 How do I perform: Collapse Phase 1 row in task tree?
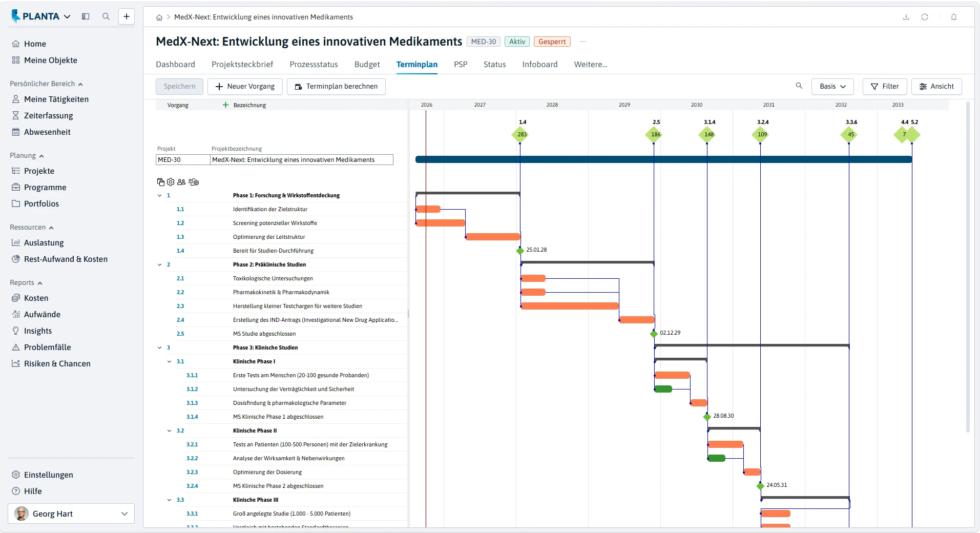(159, 195)
